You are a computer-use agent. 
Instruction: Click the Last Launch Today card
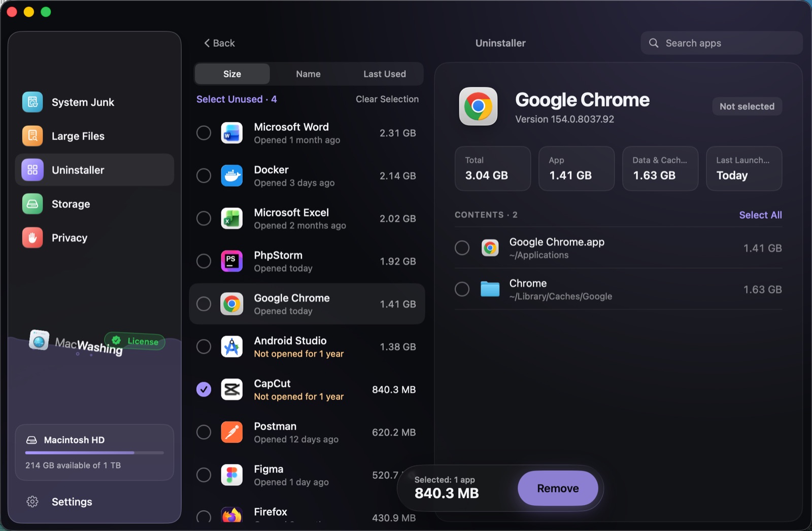click(744, 169)
